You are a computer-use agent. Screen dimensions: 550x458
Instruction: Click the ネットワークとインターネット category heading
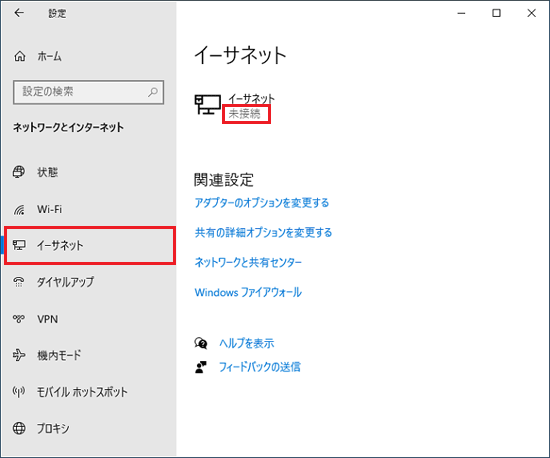[x=68, y=127]
